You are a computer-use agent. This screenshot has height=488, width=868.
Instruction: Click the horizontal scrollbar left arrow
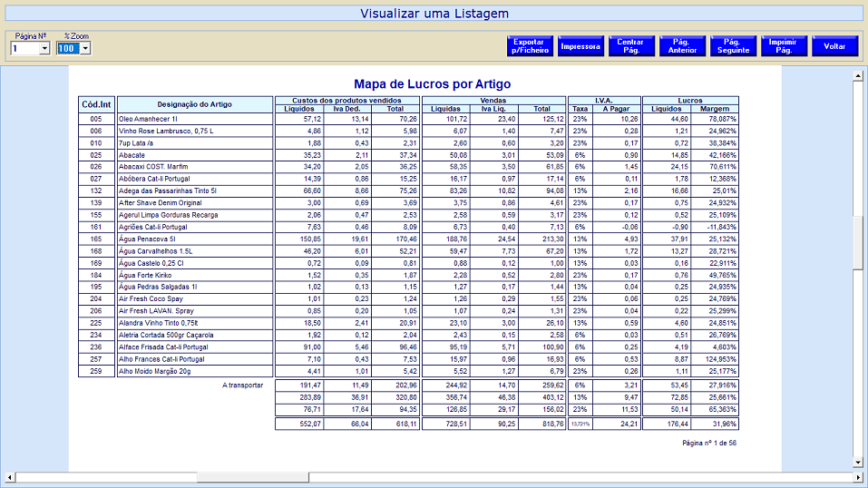9,477
